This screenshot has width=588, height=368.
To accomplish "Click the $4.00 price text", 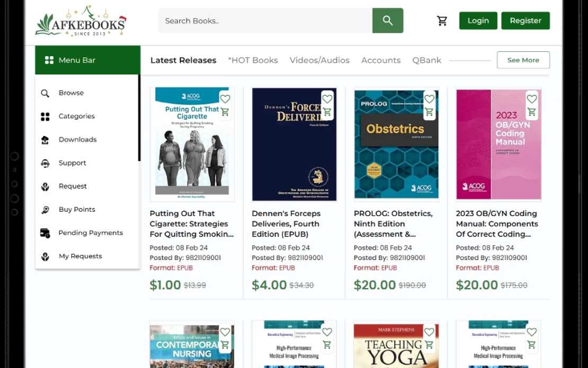I will (269, 285).
